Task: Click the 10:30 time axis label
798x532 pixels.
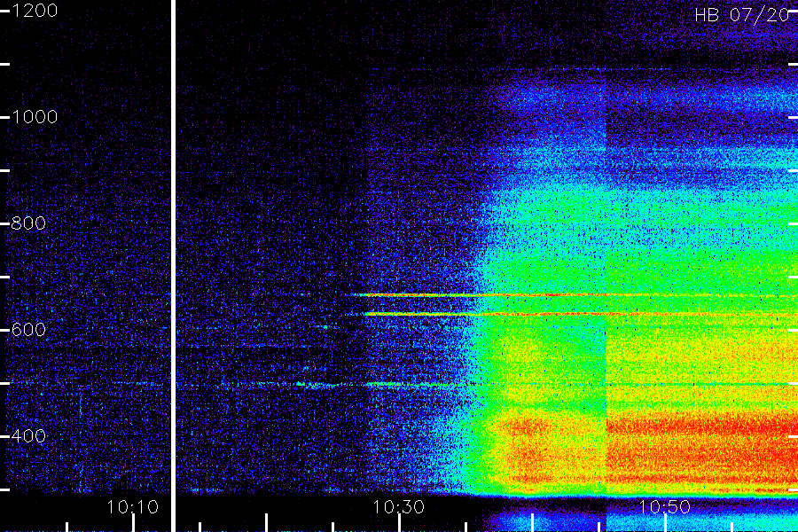Action: (398, 507)
